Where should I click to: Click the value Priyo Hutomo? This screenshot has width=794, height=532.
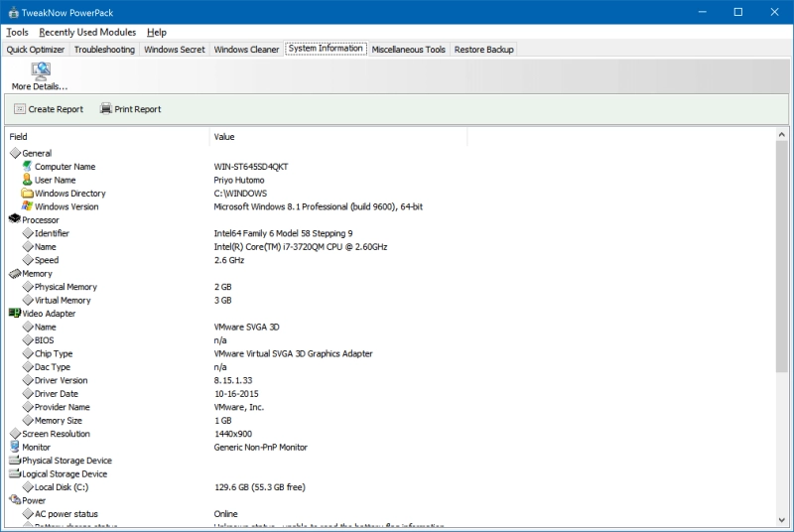click(x=239, y=180)
